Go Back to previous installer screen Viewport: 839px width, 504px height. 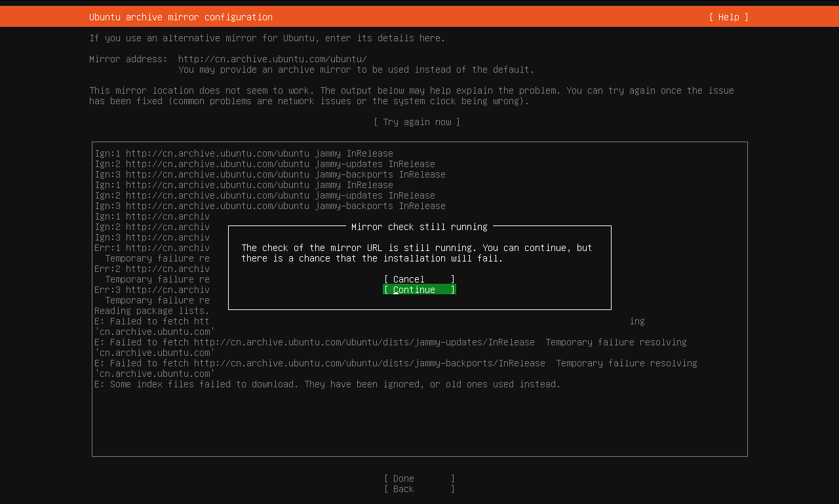pos(419,489)
